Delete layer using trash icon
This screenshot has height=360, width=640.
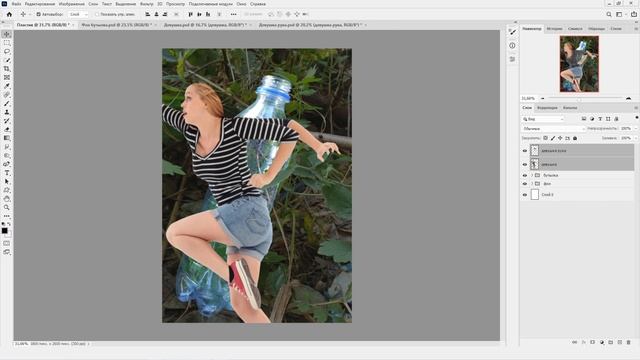(x=629, y=342)
